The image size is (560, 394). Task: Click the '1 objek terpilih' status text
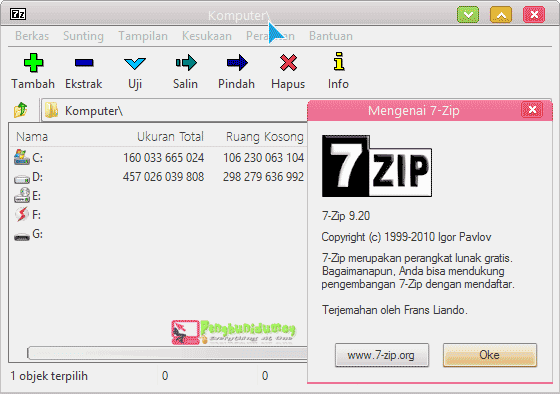49,376
